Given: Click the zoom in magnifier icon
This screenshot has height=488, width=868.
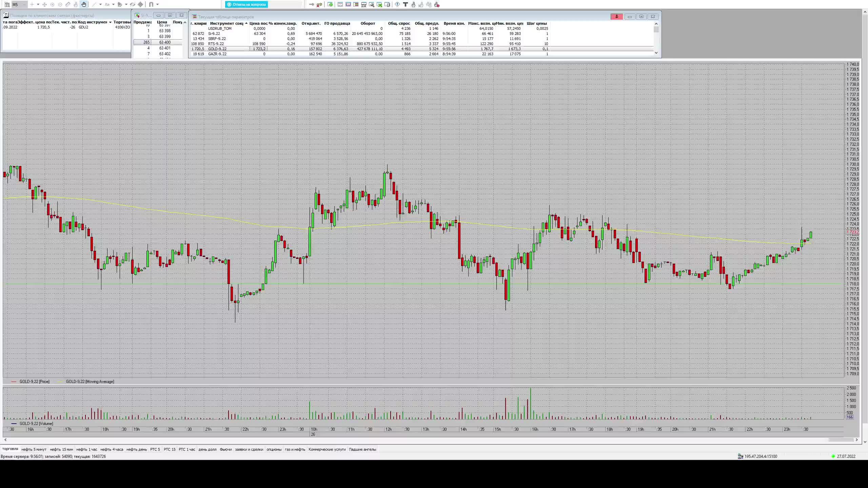Looking at the screenshot, I should point(52,4).
